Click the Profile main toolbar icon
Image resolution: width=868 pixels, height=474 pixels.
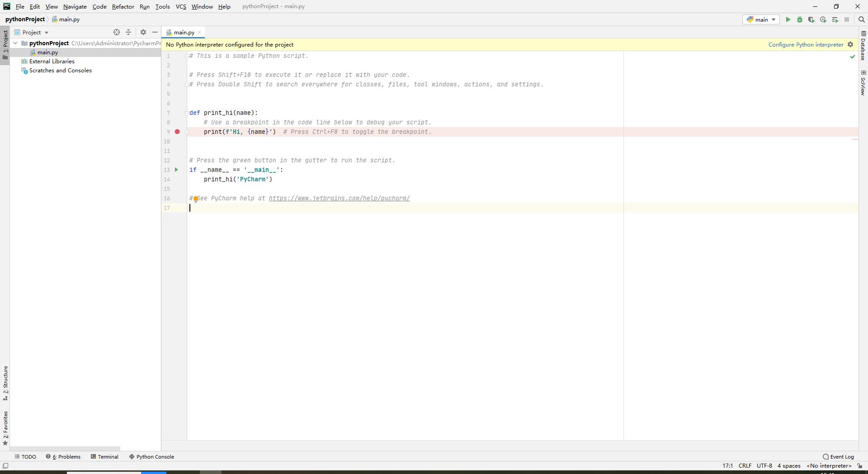tap(823, 19)
